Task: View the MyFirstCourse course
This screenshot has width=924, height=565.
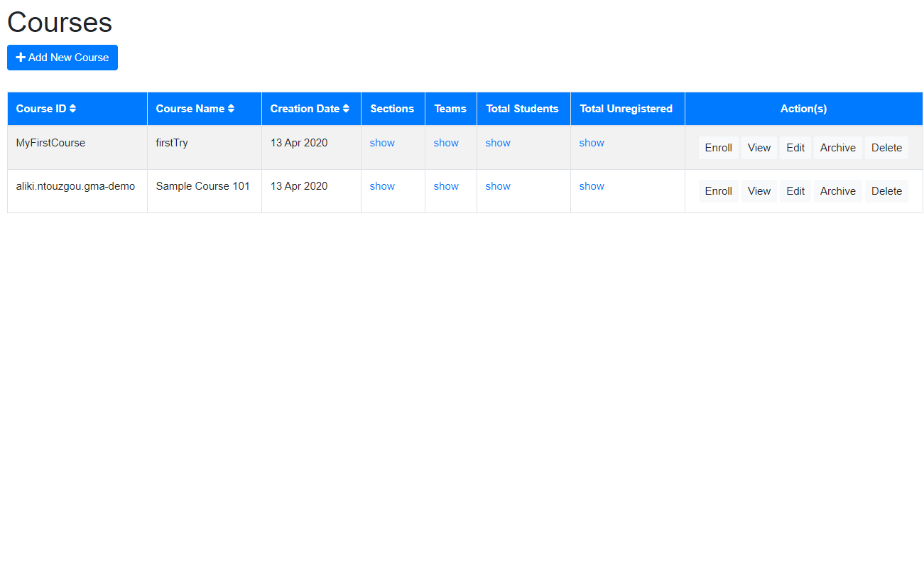Action: point(759,148)
